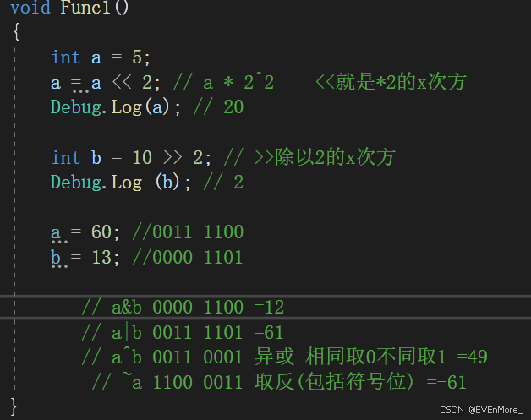Click the comment '异或 相同取0不同取1 =49'

[371, 357]
